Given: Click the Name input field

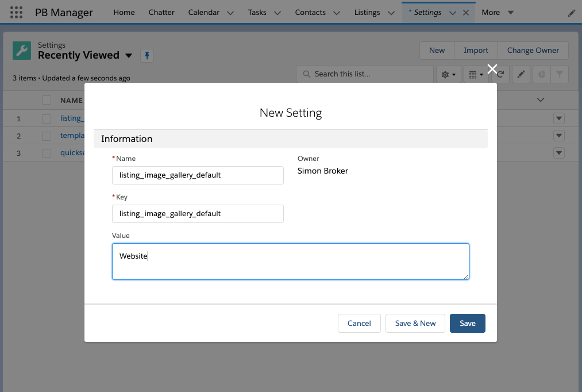Looking at the screenshot, I should pyautogui.click(x=198, y=175).
